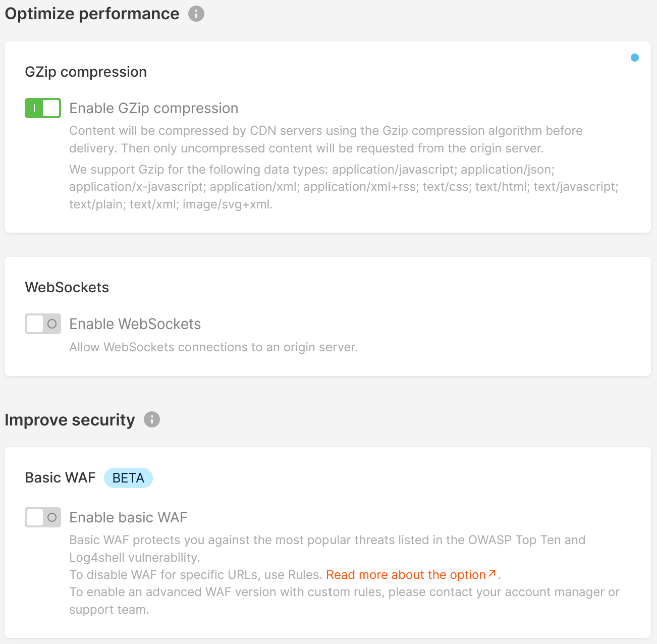
Task: Disable GZip compression
Action: (43, 108)
